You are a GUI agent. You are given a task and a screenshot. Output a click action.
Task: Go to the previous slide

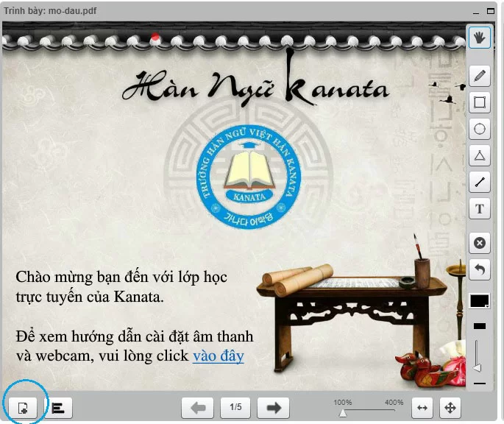pyautogui.click(x=198, y=407)
